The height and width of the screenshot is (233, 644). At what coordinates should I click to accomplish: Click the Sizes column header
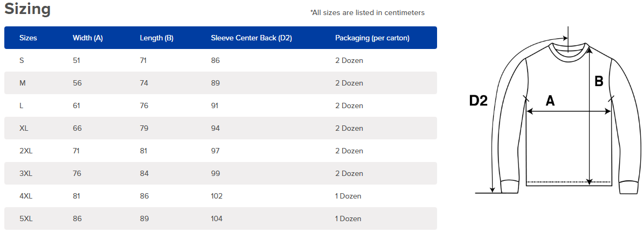tap(28, 38)
